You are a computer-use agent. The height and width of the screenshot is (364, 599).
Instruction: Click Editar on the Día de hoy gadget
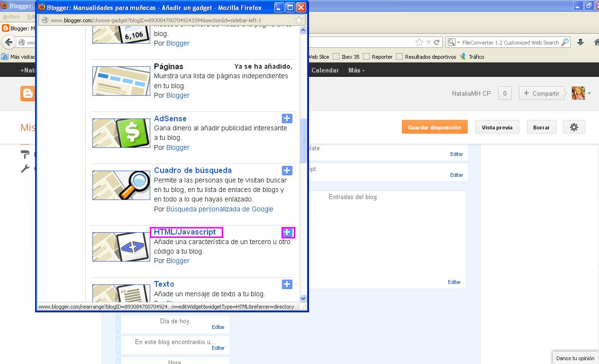218,327
